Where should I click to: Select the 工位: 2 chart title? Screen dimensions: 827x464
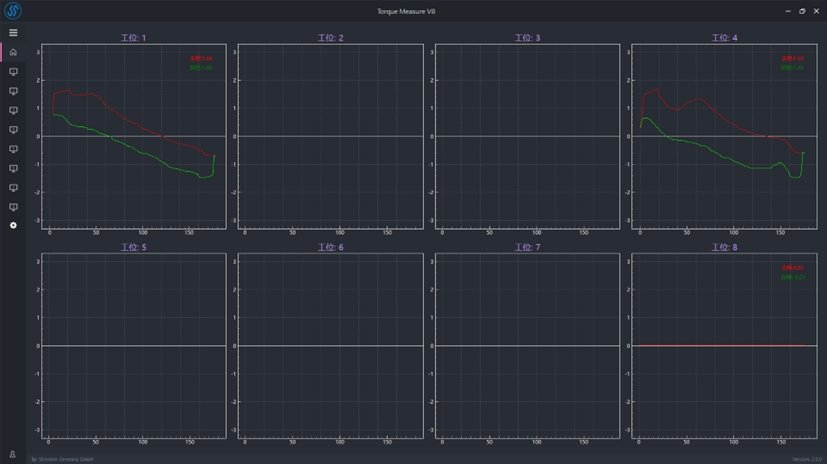[331, 38]
